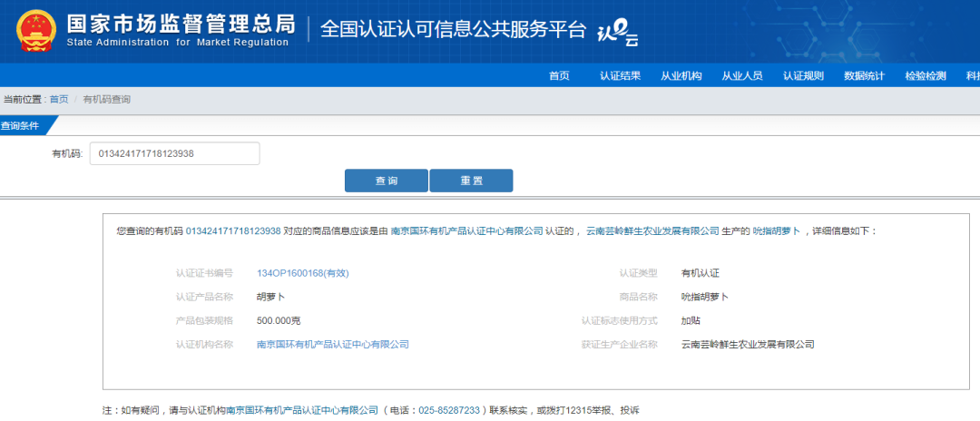This screenshot has height=421, width=980.
Task: Click 认证产品名称 value 胡萝卜
Action: pos(270,297)
